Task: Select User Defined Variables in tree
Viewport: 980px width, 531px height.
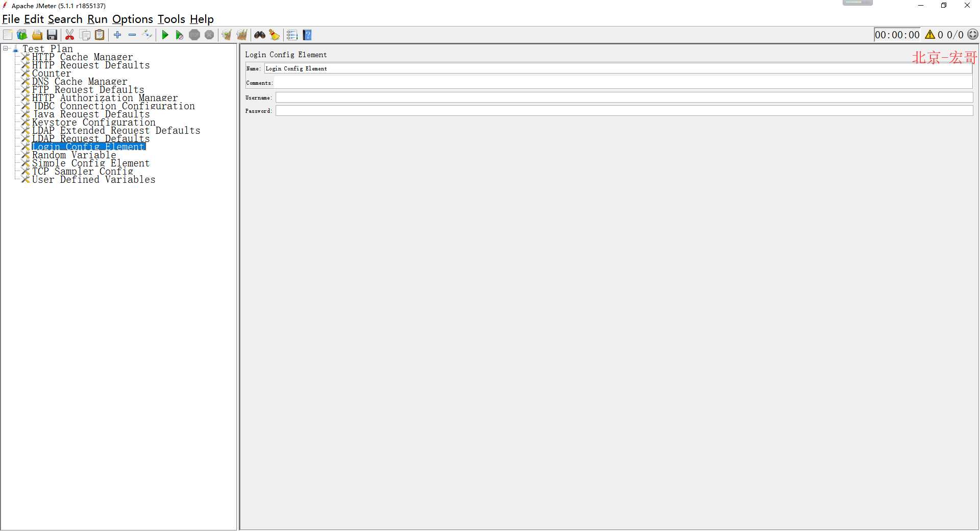Action: point(93,180)
